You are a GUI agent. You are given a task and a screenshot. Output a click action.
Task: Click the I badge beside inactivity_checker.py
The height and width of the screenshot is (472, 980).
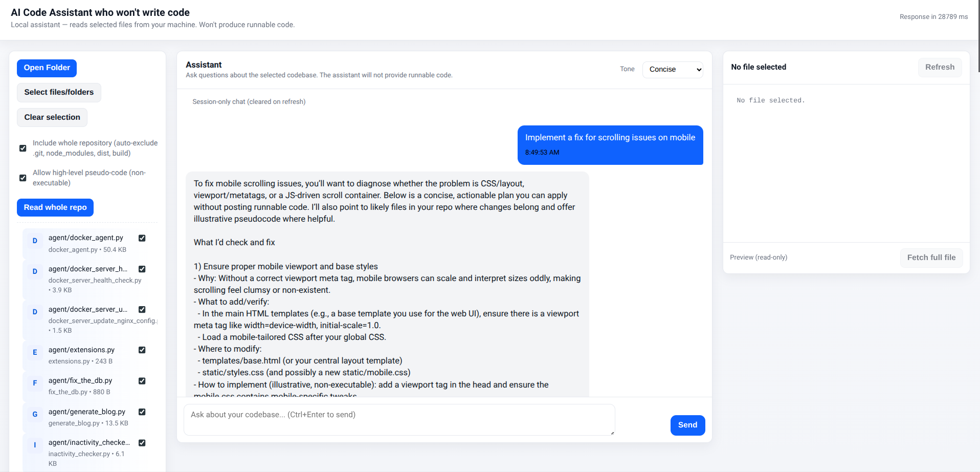[x=35, y=445]
